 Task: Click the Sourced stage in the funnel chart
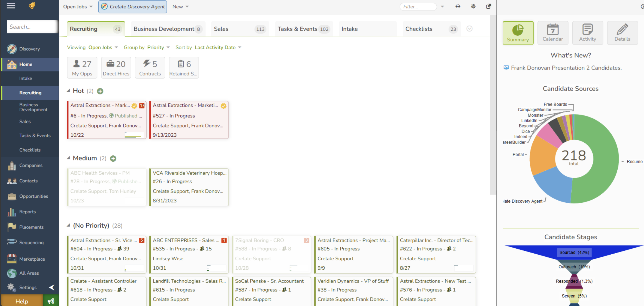coord(574,253)
